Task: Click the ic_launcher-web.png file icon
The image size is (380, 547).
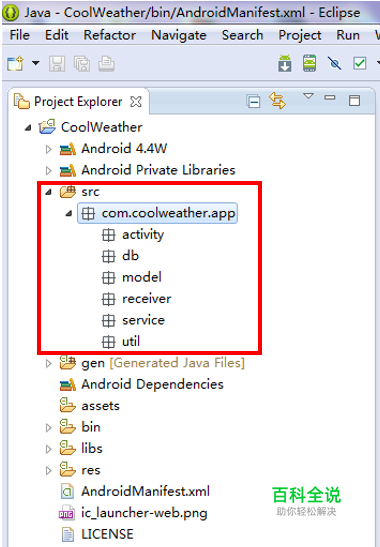Action: 67,513
